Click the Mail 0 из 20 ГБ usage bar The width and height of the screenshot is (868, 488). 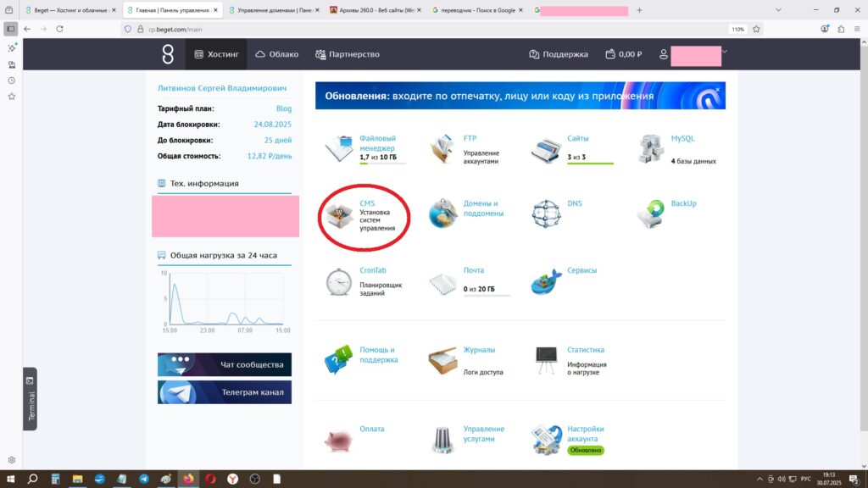487,296
